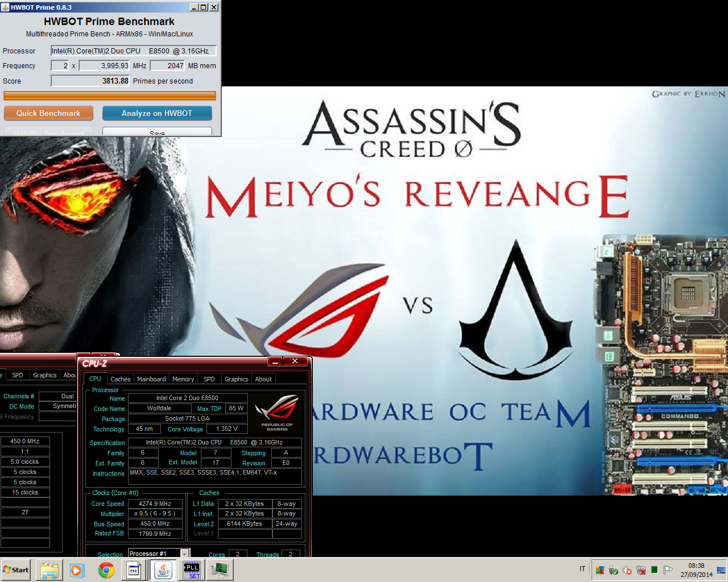Viewport: 728px width, 582px height.
Task: Open the Start menu
Action: tap(15, 570)
